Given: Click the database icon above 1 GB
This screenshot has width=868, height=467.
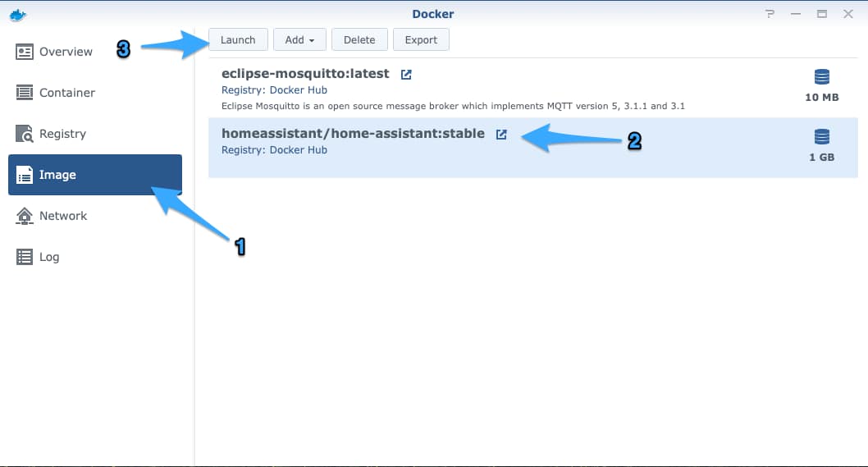Looking at the screenshot, I should (821, 137).
